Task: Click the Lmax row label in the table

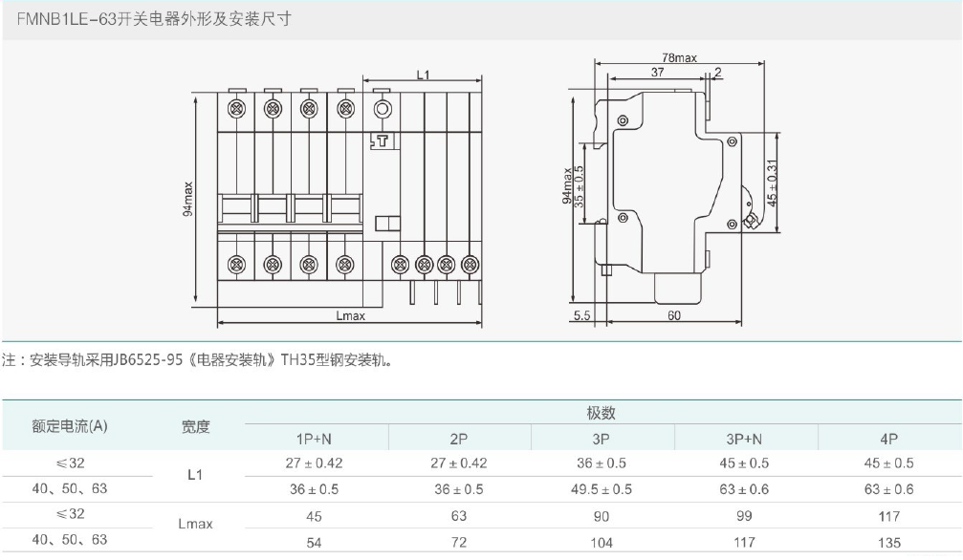Action: click(195, 525)
